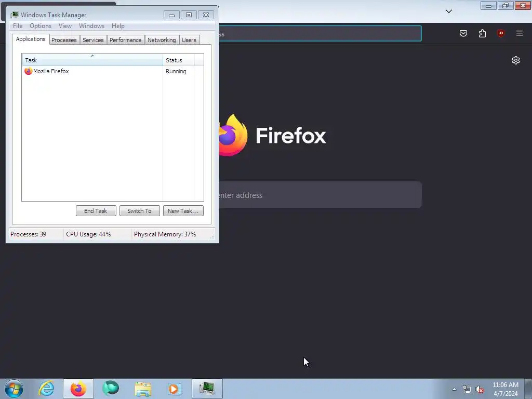Click the Physical Memory: 37% status entry

pos(165,234)
